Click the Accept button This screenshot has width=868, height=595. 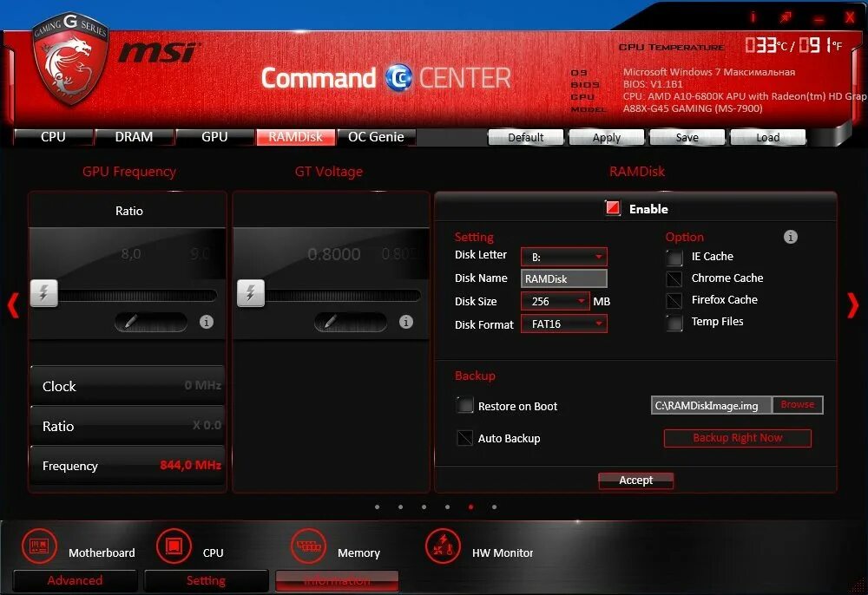click(636, 480)
